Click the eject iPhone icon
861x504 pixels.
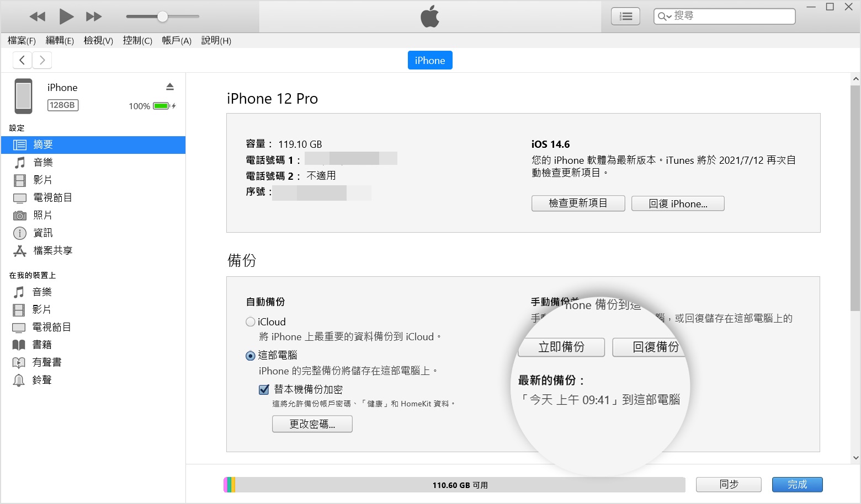[170, 87]
